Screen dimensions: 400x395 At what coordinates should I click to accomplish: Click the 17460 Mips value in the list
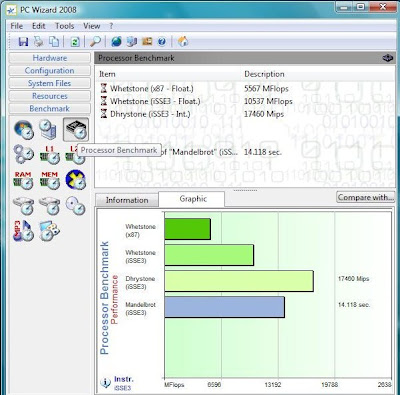[x=264, y=114]
